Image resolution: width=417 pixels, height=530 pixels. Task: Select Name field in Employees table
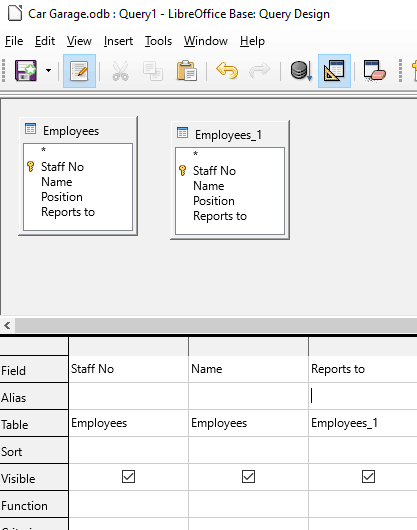click(57, 182)
